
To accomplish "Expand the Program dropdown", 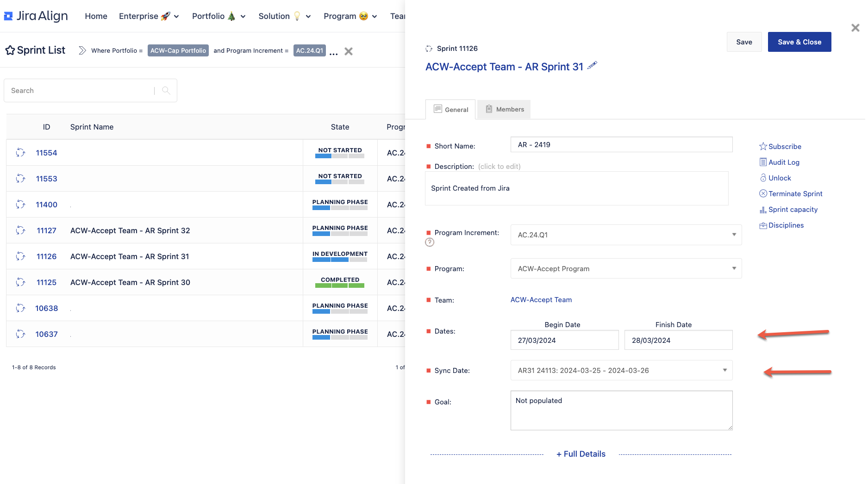I will [x=626, y=268].
